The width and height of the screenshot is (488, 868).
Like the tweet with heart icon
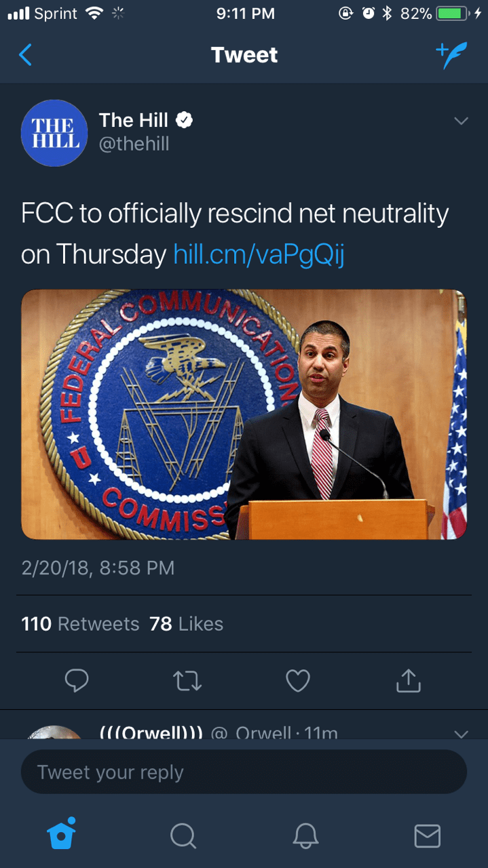[x=297, y=681]
